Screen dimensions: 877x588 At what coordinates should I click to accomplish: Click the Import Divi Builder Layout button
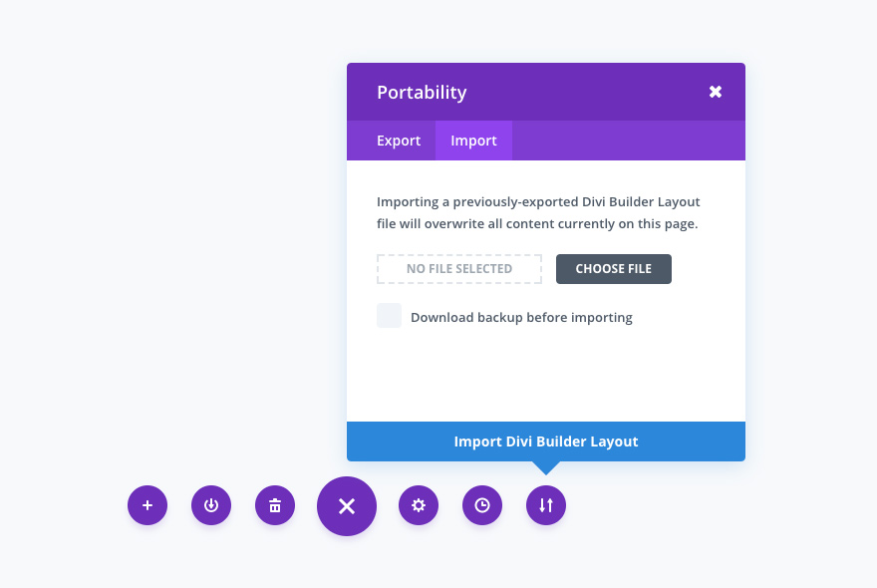(546, 441)
